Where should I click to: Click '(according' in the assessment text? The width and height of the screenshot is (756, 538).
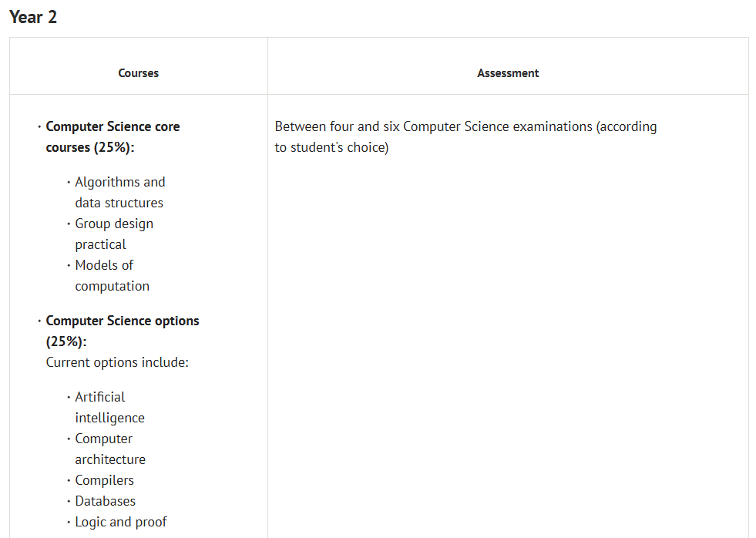click(627, 126)
